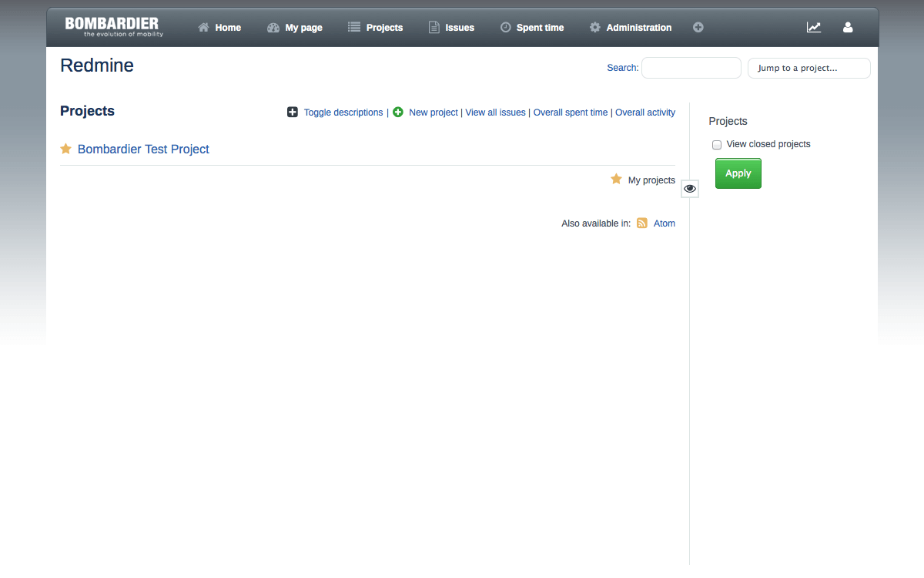Image resolution: width=924 pixels, height=578 pixels.
Task: Open Spent time menu text
Action: 540,28
